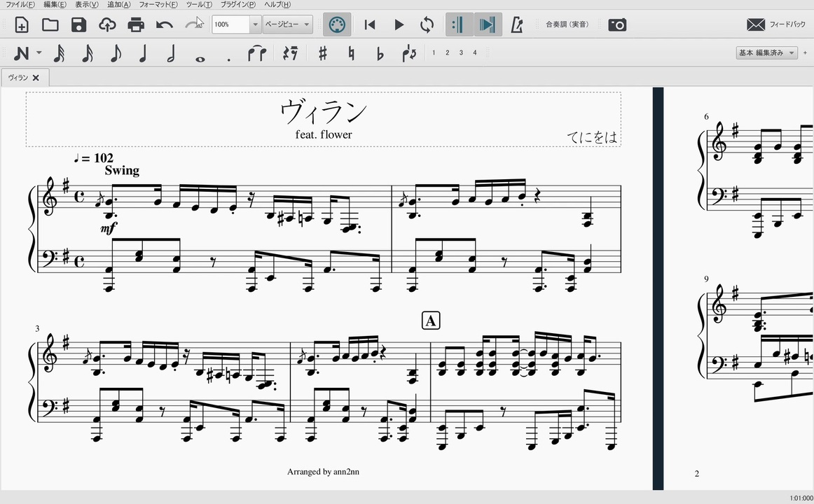Image resolution: width=814 pixels, height=504 pixels.
Task: Open the Add (追加) menu
Action: point(118,4)
